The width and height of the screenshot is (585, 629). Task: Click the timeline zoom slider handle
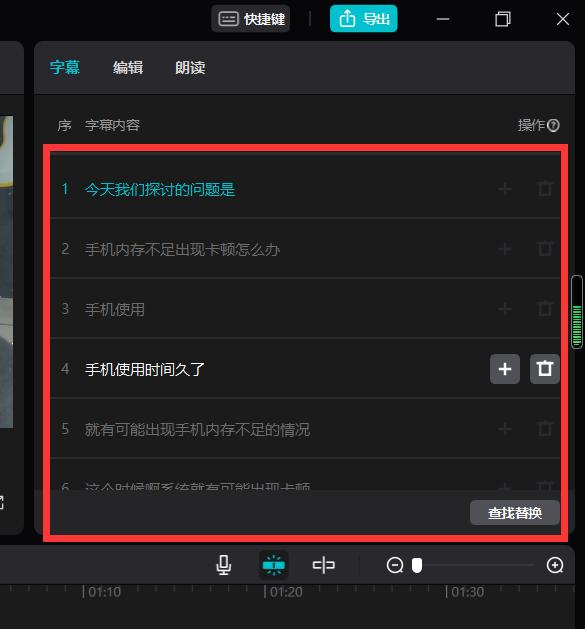417,565
